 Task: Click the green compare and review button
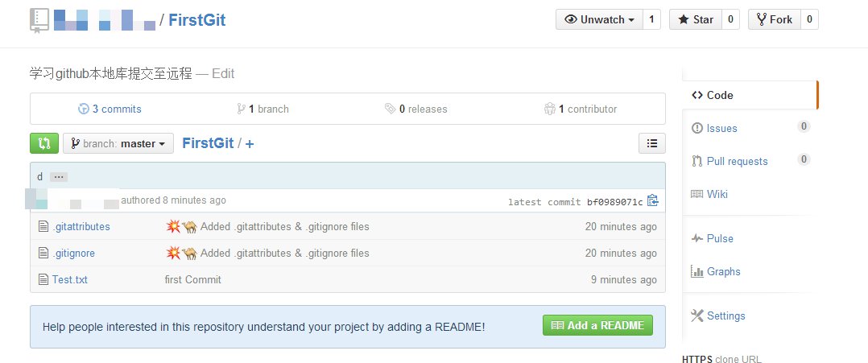pos(44,143)
